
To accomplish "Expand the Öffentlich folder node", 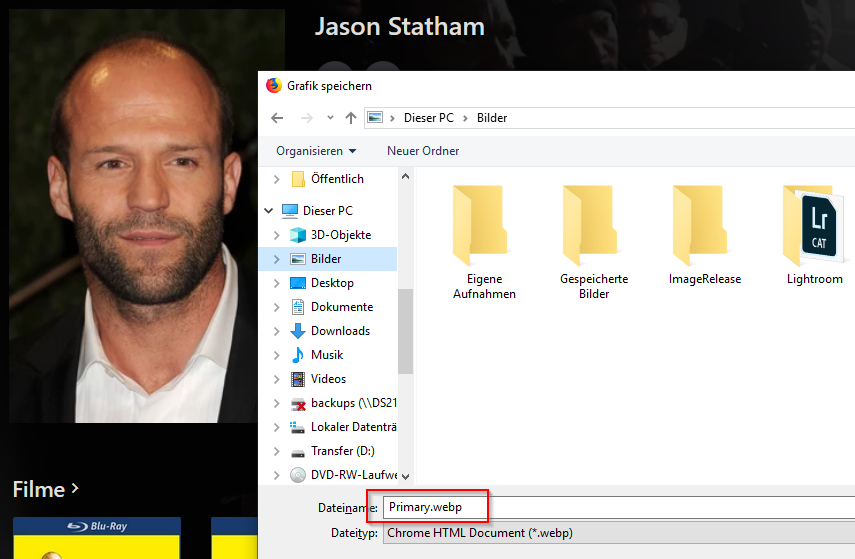I will point(277,179).
